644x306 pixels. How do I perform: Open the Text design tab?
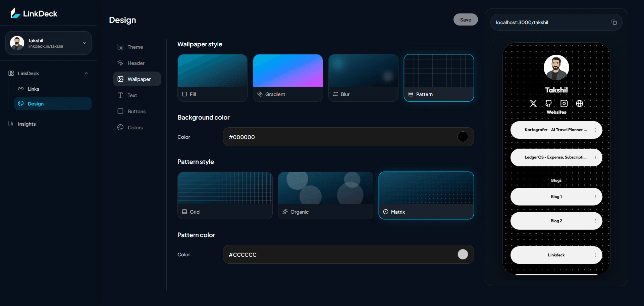pyautogui.click(x=137, y=95)
